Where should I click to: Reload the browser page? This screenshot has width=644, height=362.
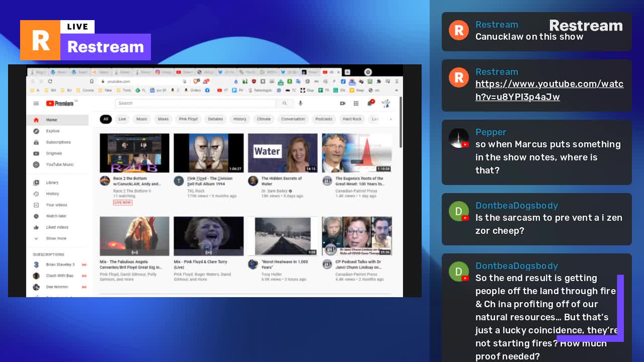(50, 81)
